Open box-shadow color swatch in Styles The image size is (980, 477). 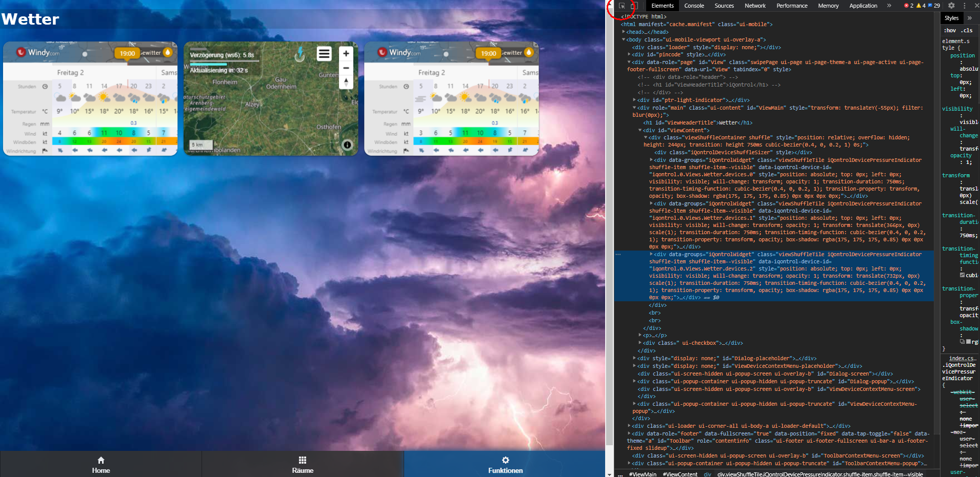[x=968, y=342]
